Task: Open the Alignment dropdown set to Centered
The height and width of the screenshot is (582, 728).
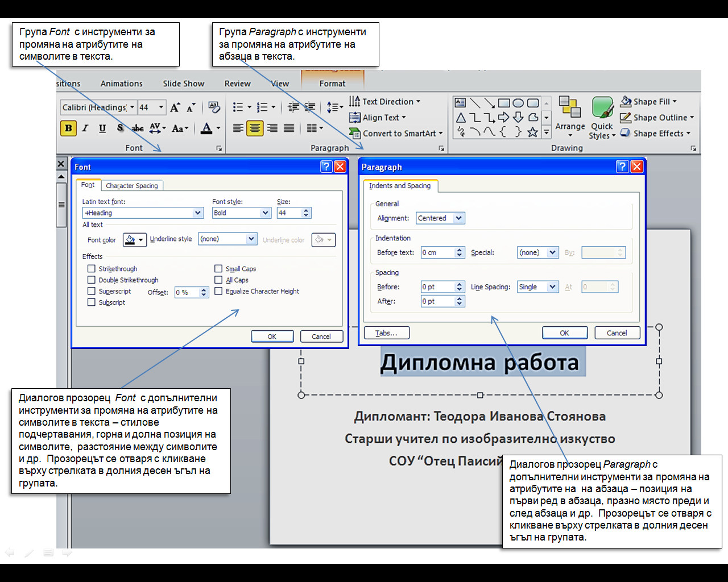Action: (458, 218)
